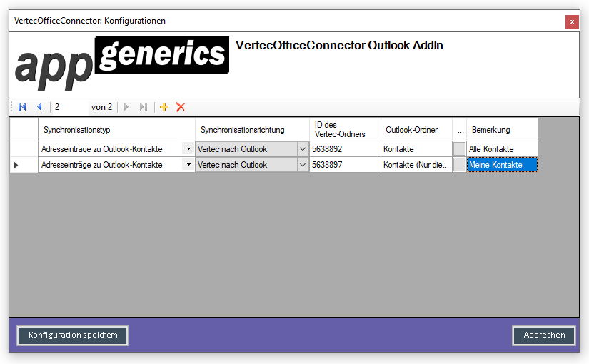The height and width of the screenshot is (364, 589).
Task: Click the Bemerkung column header
Action: coord(502,130)
